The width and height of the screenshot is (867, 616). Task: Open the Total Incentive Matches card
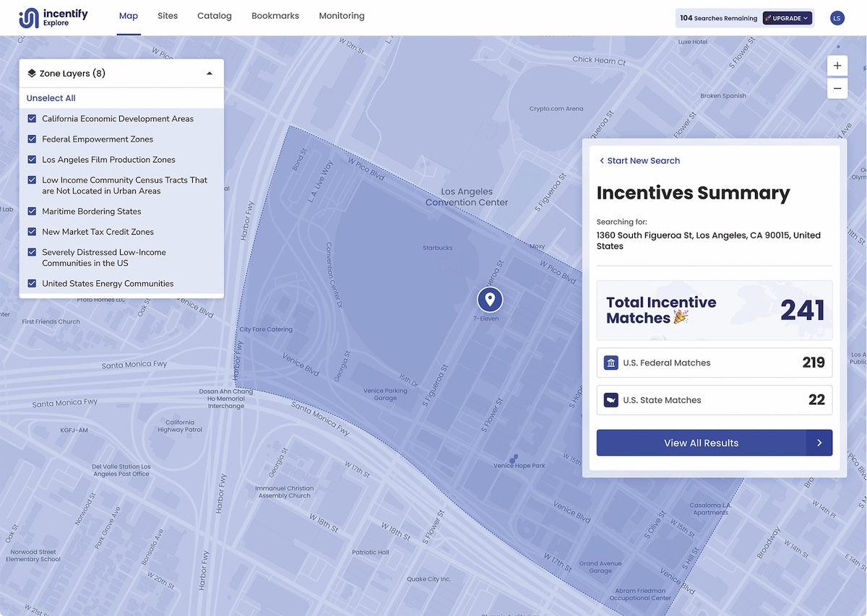[x=714, y=311]
